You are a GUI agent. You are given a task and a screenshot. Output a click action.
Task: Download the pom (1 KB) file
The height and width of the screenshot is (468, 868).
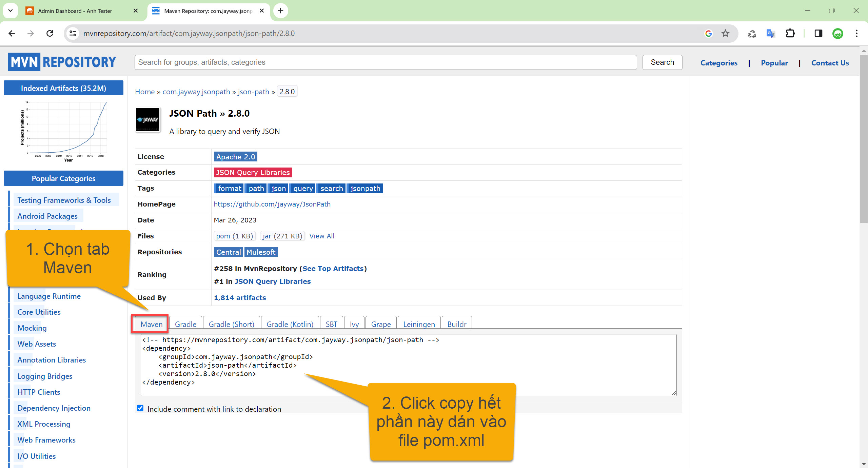tap(234, 236)
